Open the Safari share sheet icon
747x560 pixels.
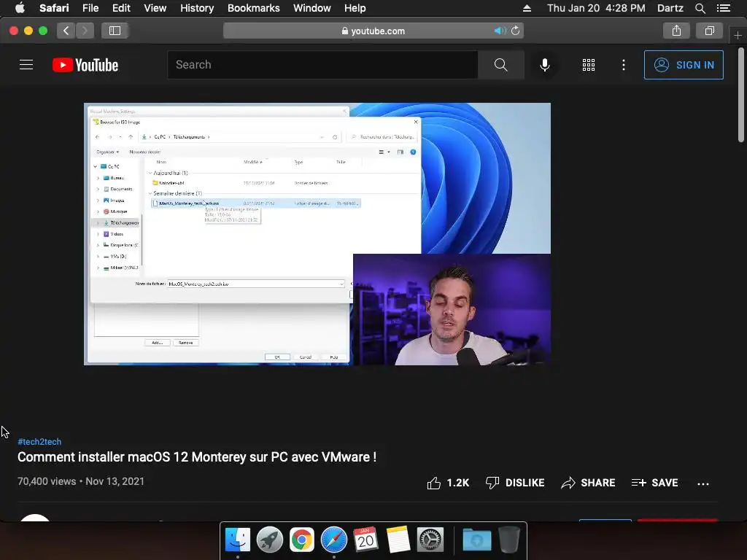pos(676,31)
